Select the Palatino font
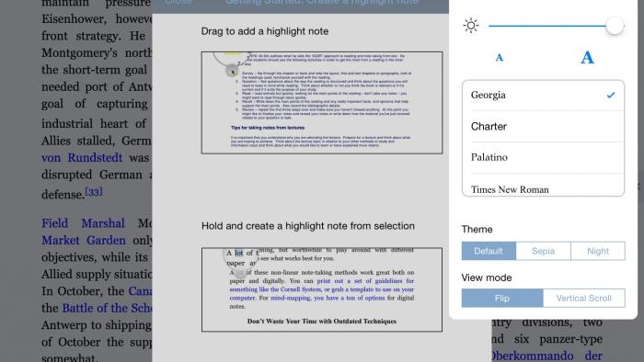This screenshot has width=644, height=362. click(543, 157)
